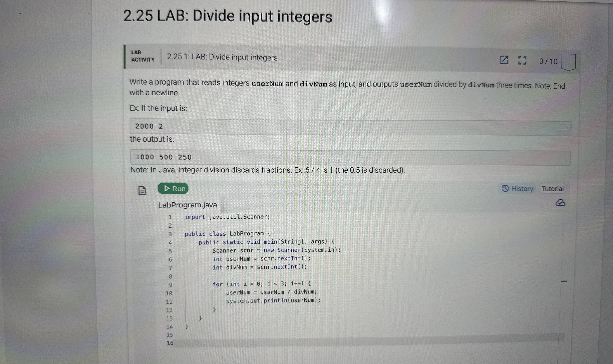Click the file document icon beside Run
Screen dimensions: 613x364
(x=142, y=190)
